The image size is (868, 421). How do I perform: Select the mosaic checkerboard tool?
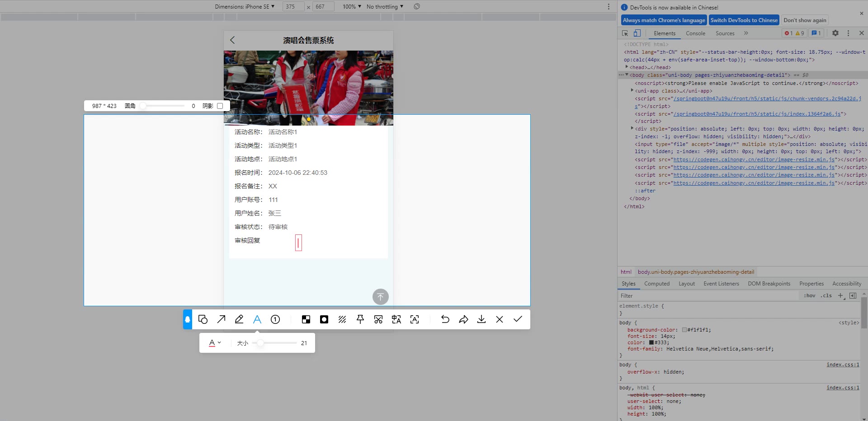point(306,319)
